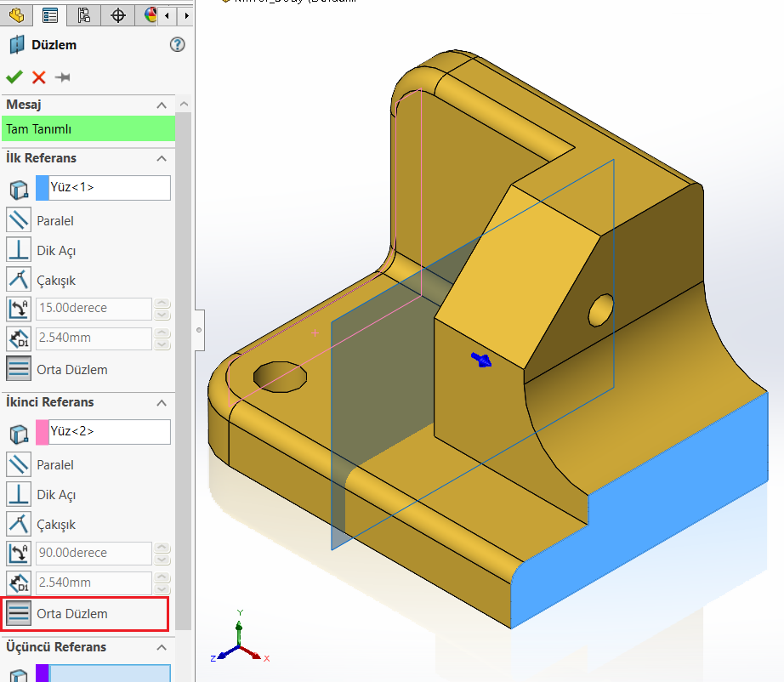Cancel the Düzlem command with red X
The width and height of the screenshot is (784, 682).
click(39, 77)
